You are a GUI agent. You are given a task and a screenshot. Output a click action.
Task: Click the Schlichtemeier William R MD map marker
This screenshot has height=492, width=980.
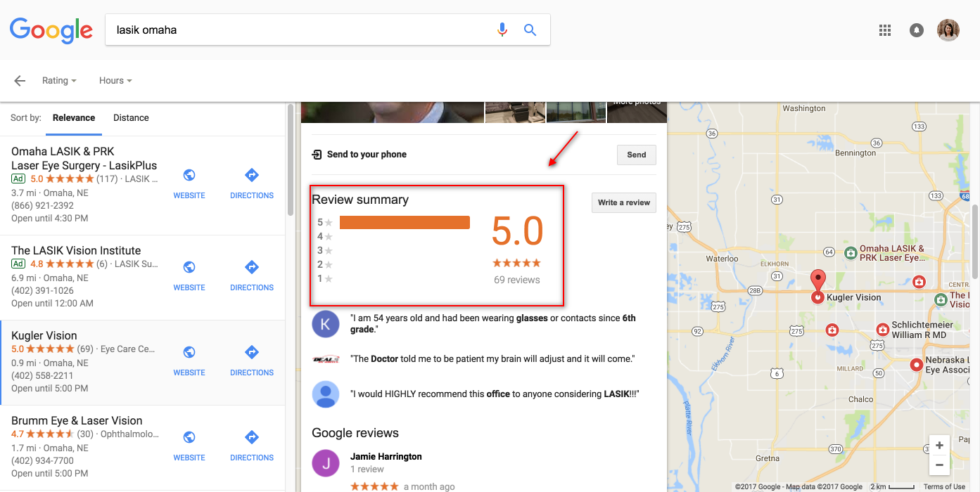click(882, 330)
